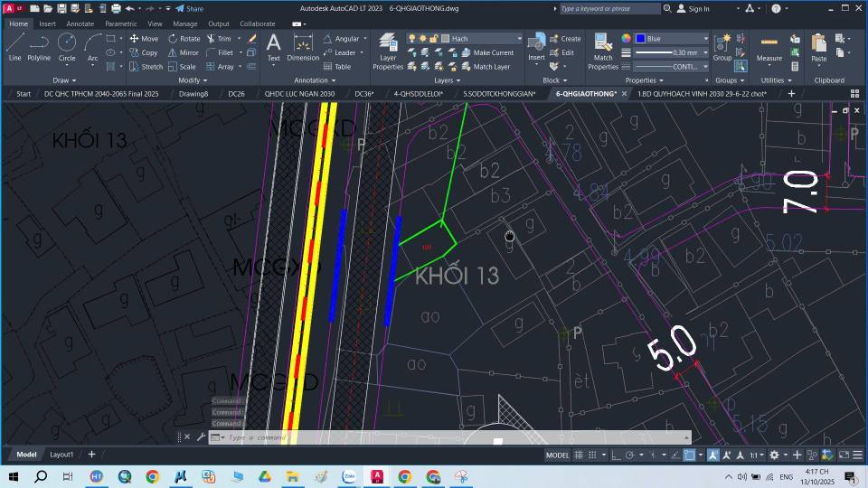Viewport: 868px width, 488px height.
Task: Use the Trim command
Action: (219, 39)
